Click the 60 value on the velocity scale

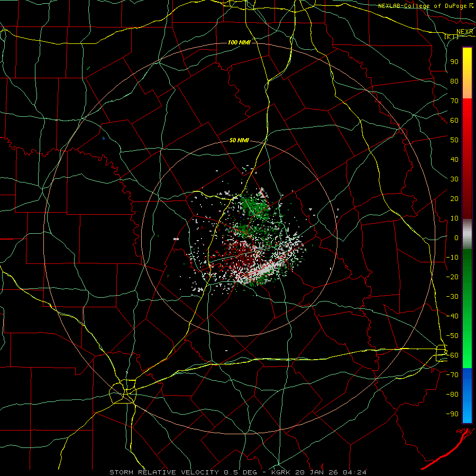454,120
